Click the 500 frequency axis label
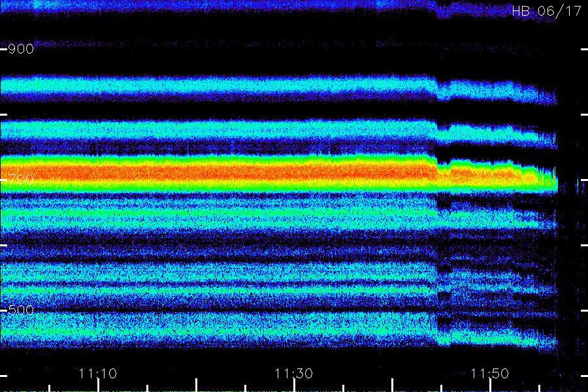The width and height of the screenshot is (588, 392). coord(21,310)
